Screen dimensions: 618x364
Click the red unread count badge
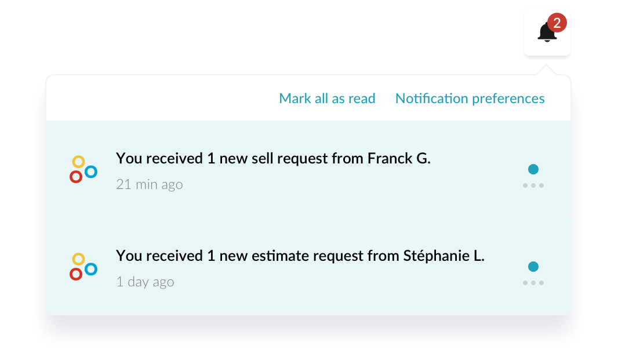coord(557,23)
